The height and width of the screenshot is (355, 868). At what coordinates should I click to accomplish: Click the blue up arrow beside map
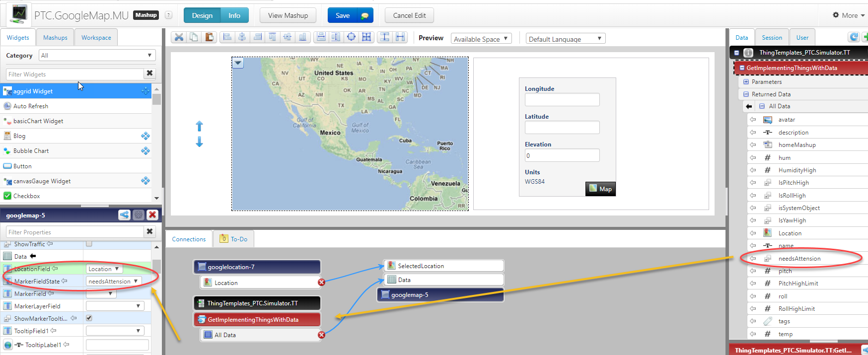(x=199, y=126)
